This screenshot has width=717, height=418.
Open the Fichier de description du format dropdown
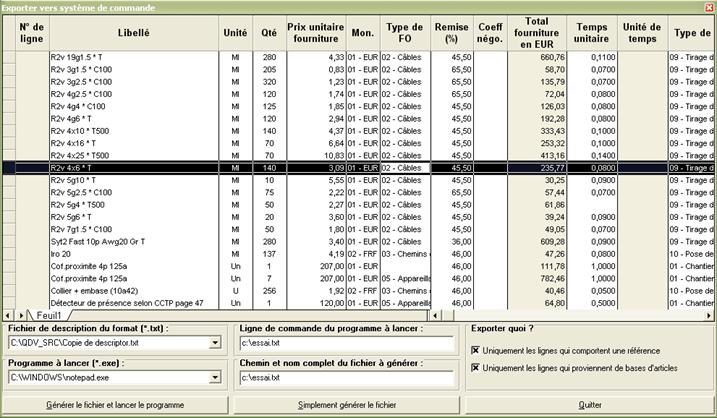217,343
